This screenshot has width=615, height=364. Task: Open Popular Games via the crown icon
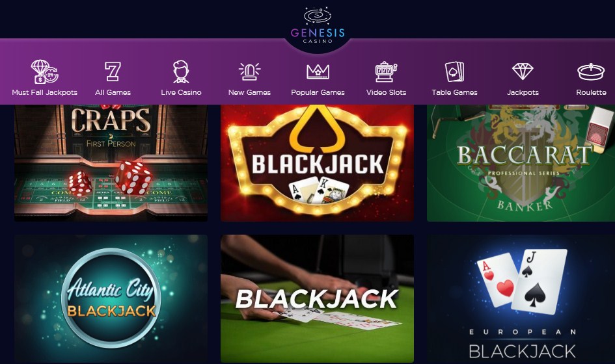318,71
